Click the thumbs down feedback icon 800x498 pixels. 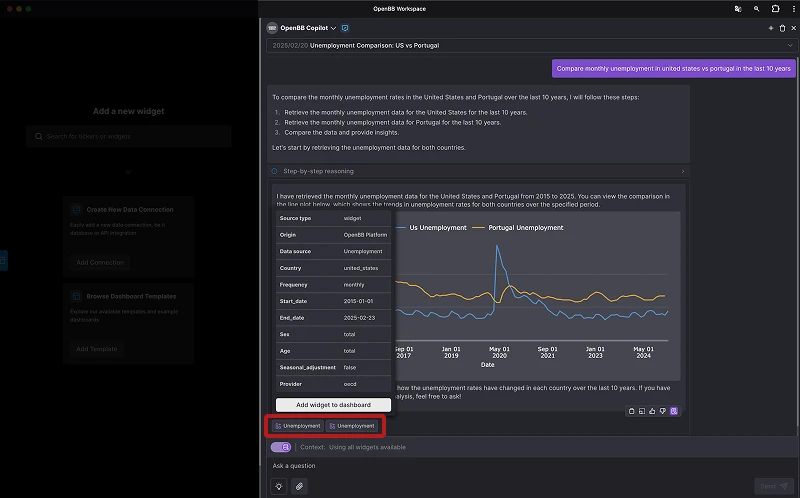click(663, 410)
